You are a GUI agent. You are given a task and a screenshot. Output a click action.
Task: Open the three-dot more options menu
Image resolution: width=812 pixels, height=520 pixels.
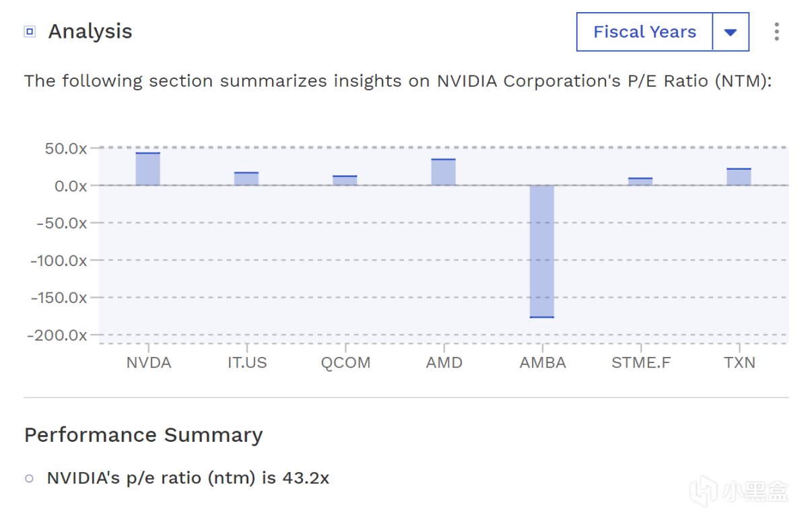[776, 32]
